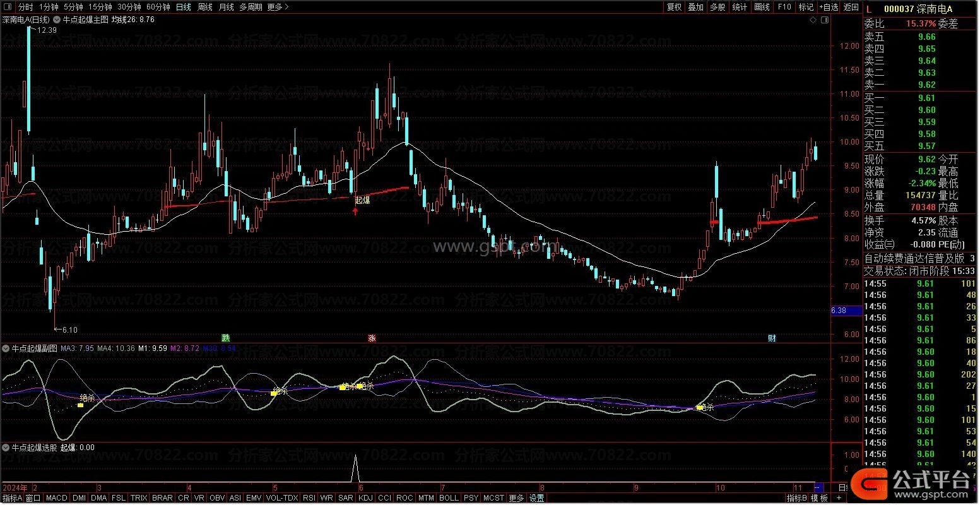
Task: Switch to the 日线 daily chart
Action: [183, 8]
